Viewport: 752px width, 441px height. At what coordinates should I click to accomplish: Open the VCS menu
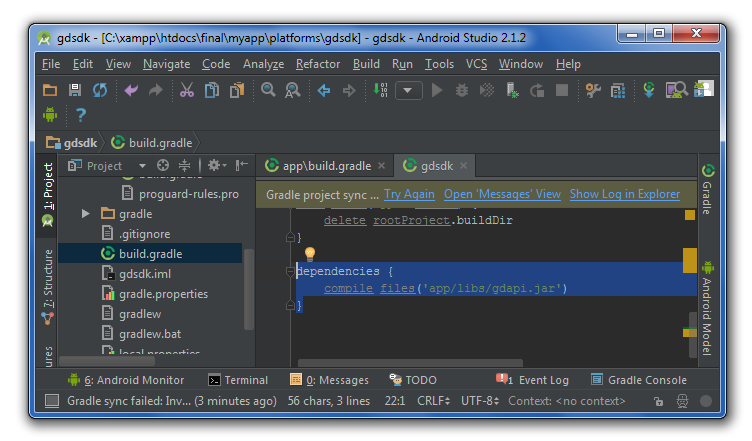(476, 64)
